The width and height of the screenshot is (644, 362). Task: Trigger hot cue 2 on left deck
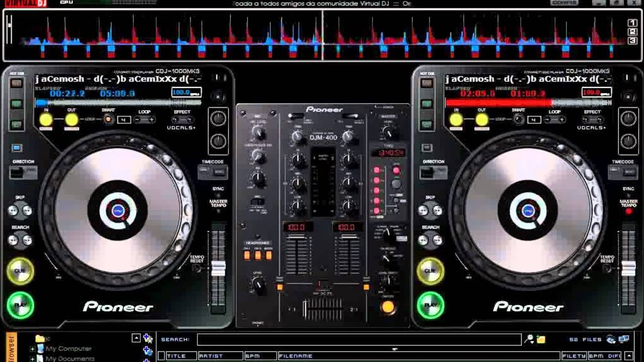coord(17,104)
